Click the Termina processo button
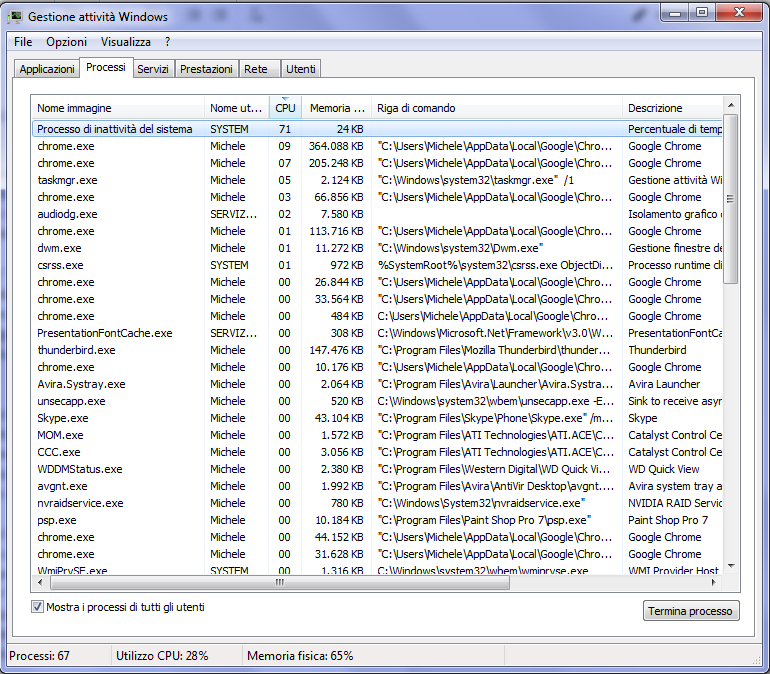The width and height of the screenshot is (770, 674). coord(691,611)
